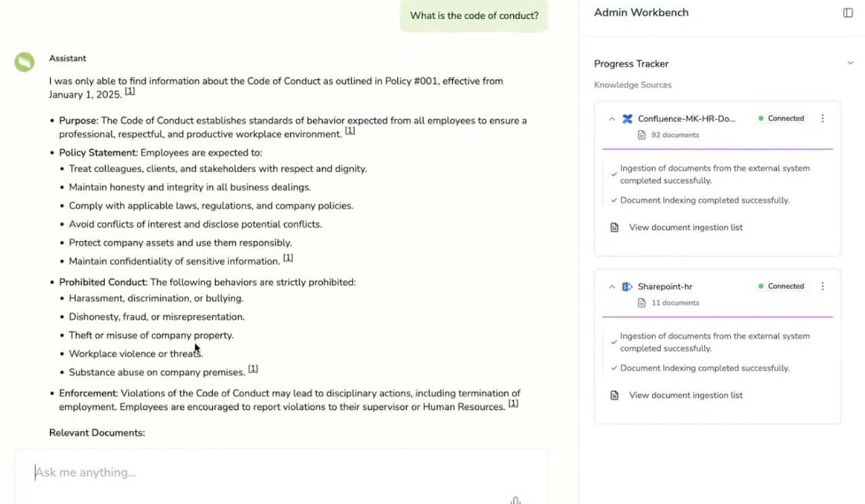Click the microphone icon in chat box
Viewport: 865px width, 504px height.
[x=515, y=501]
